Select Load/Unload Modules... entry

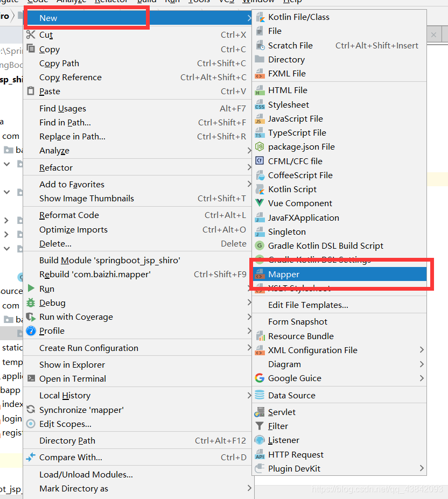tap(137, 474)
